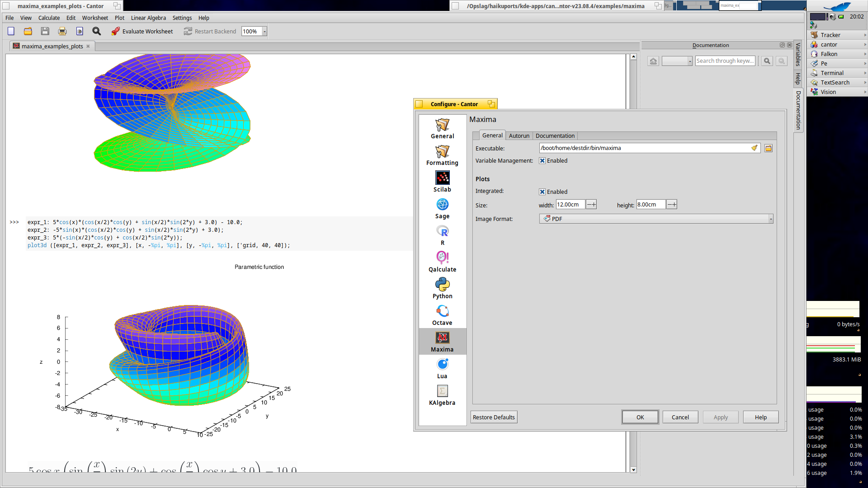Click the plot3d command entry line
Viewport: 868px width, 488px height.
tap(159, 245)
